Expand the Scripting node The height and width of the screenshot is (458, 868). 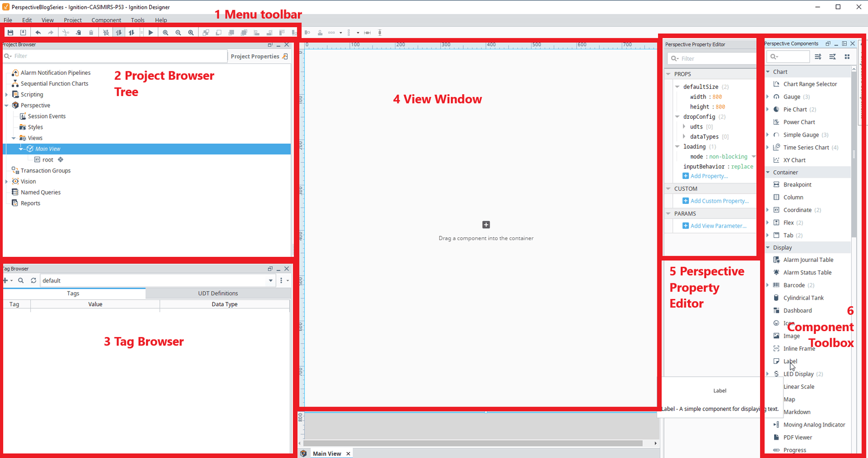coord(7,94)
